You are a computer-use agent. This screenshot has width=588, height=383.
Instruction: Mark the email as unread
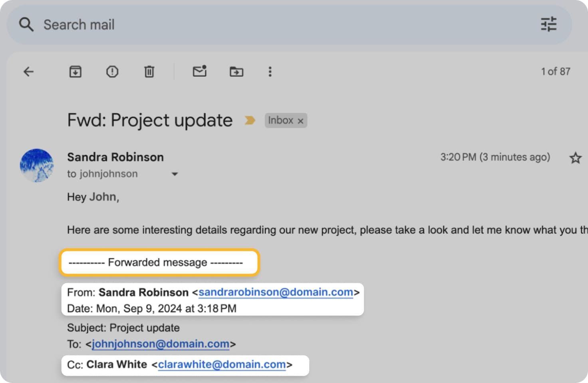point(200,72)
